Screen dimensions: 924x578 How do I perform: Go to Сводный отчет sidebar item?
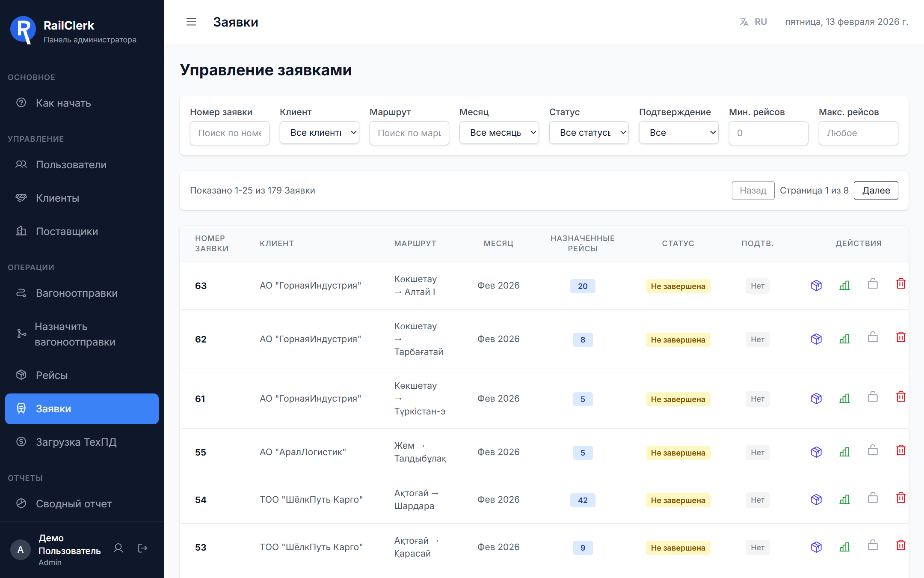point(74,504)
